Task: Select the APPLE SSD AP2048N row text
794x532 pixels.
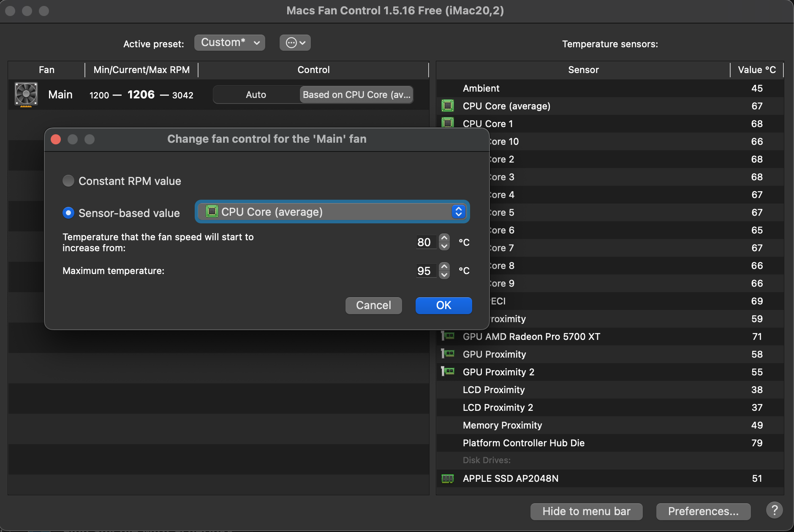Action: [511, 478]
